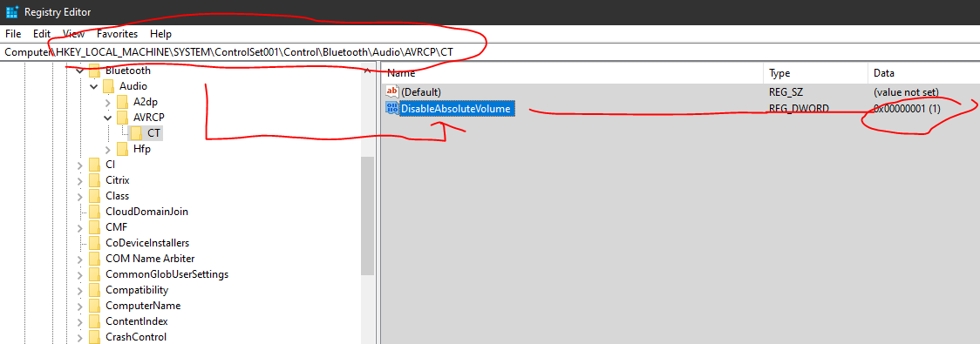The width and height of the screenshot is (980, 344).
Task: Select the CommonGlobUserSettings folder icon
Action: click(x=94, y=274)
